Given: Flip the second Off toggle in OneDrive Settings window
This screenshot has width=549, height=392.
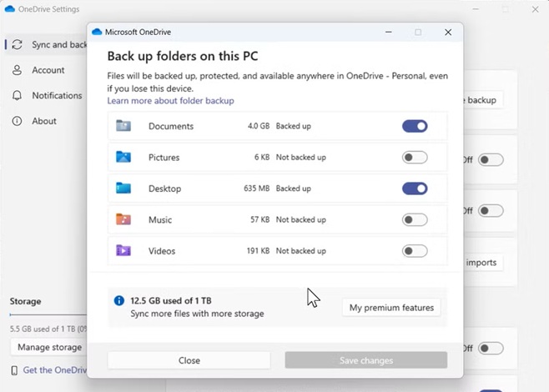Looking at the screenshot, I should coord(491,211).
